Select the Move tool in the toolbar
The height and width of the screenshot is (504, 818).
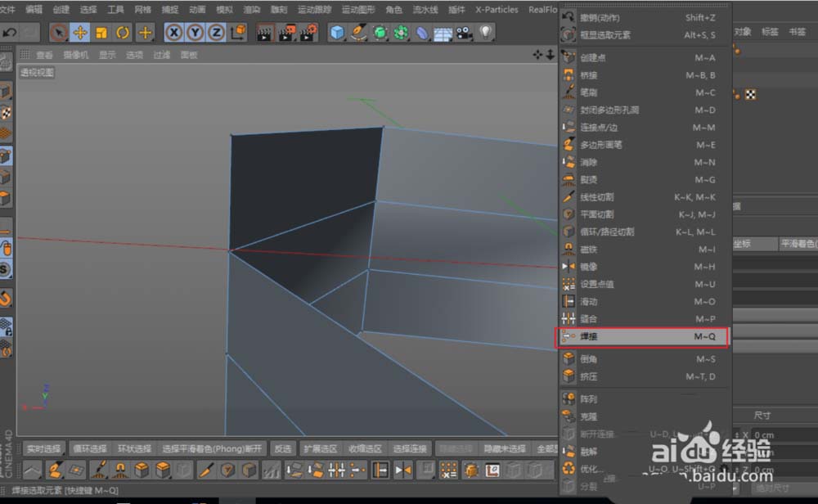click(80, 32)
